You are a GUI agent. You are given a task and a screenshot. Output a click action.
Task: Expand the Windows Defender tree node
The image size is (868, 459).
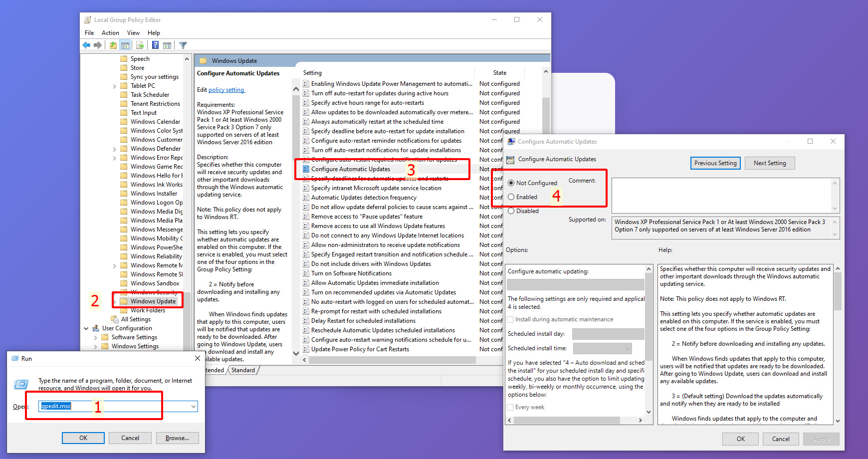(115, 149)
